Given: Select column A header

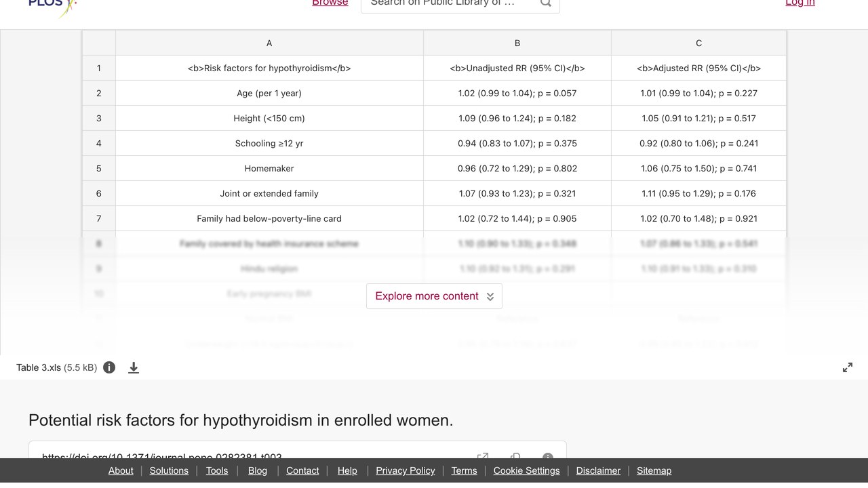Looking at the screenshot, I should (x=269, y=43).
